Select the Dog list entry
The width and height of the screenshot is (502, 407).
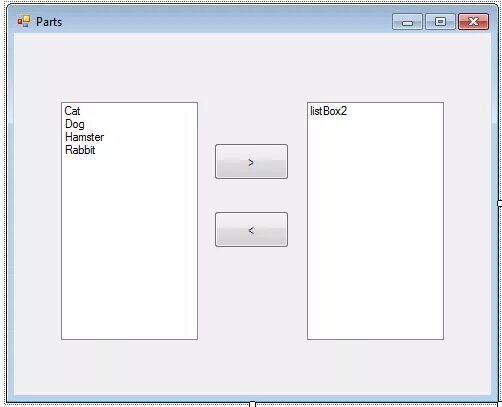(75, 124)
